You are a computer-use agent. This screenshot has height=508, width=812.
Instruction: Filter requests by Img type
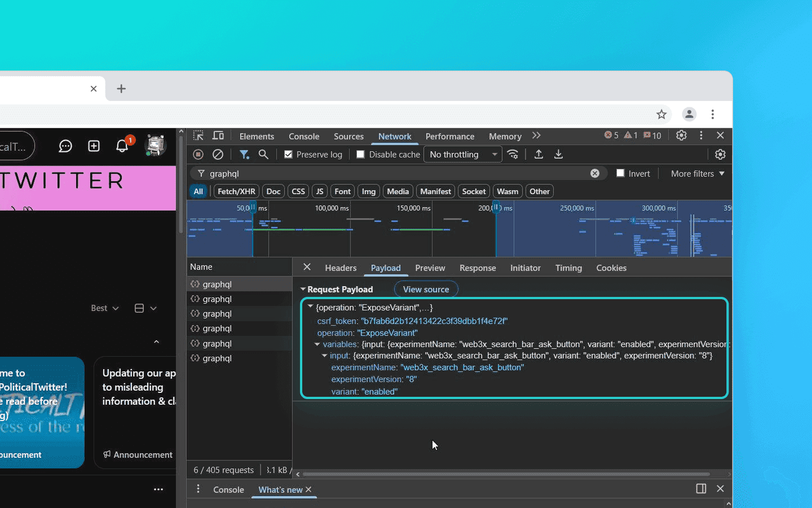tap(369, 191)
